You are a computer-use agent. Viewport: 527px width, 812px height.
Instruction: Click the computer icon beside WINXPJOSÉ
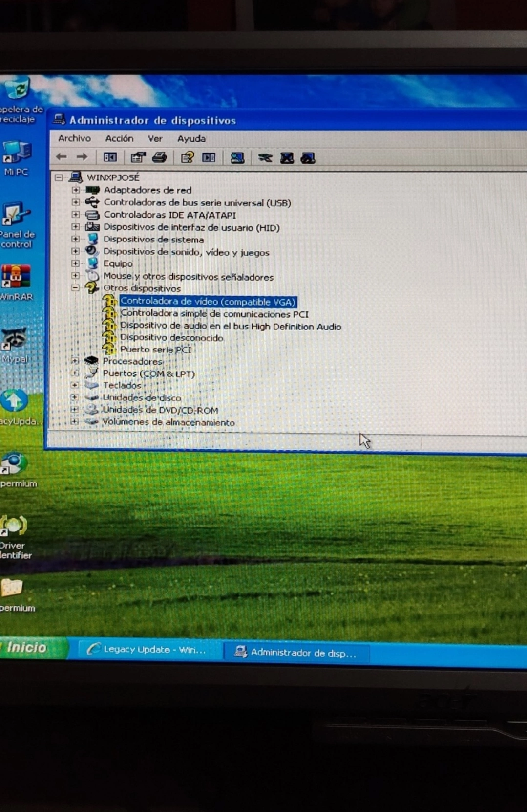click(x=75, y=176)
